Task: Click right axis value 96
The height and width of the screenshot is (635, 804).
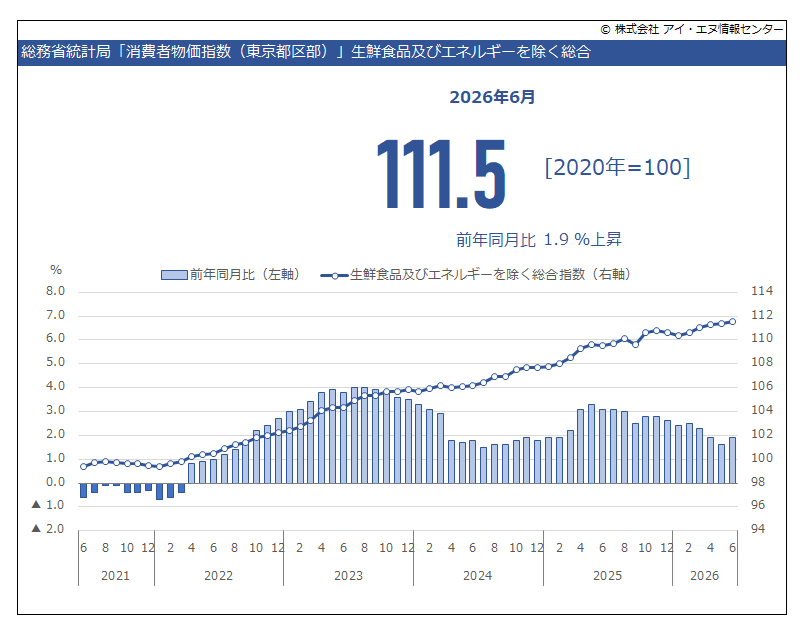Action: 758,505
